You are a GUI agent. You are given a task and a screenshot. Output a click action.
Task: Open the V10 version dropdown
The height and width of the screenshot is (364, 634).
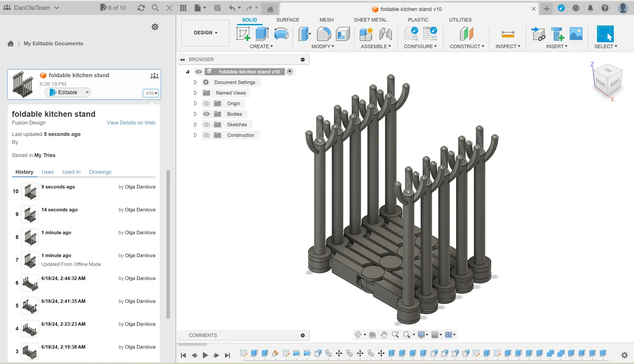pos(151,93)
